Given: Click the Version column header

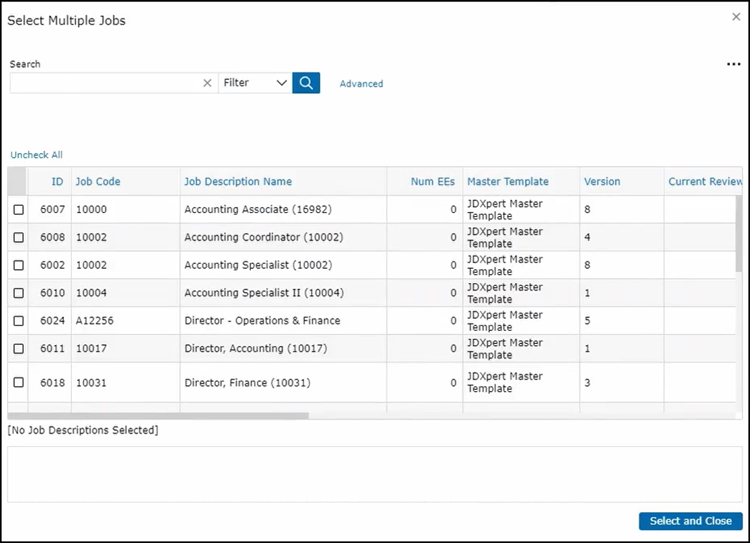Looking at the screenshot, I should click(x=602, y=182).
